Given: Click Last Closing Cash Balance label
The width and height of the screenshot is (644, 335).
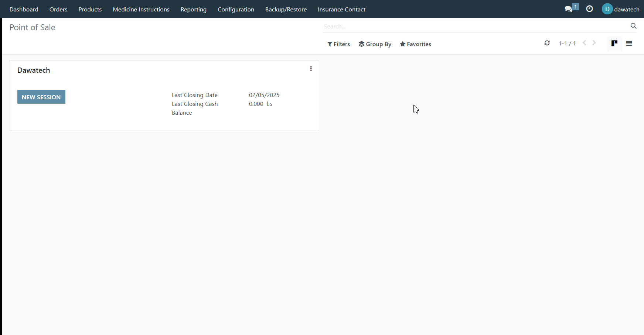Looking at the screenshot, I should 195,108.
